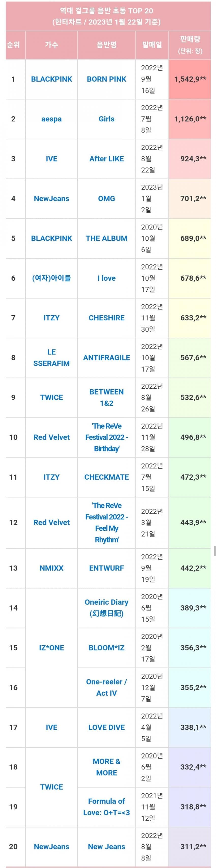Select the After LIKE album link

[106, 159]
